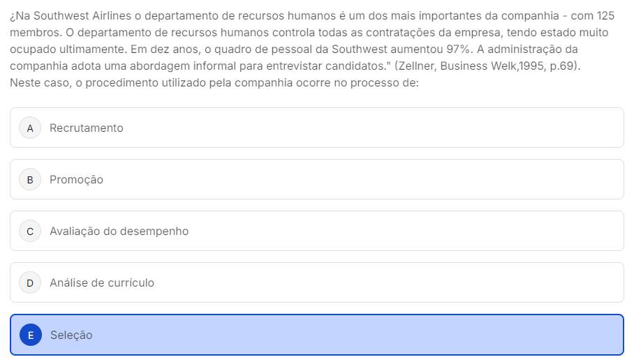Screen dimensions: 634x364
Task: Choose the circled letter B badge
Action: click(30, 180)
